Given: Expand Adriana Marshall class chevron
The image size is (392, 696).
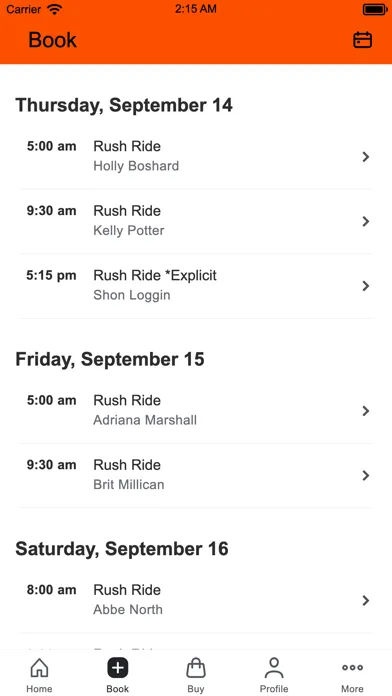Looking at the screenshot, I should (366, 411).
